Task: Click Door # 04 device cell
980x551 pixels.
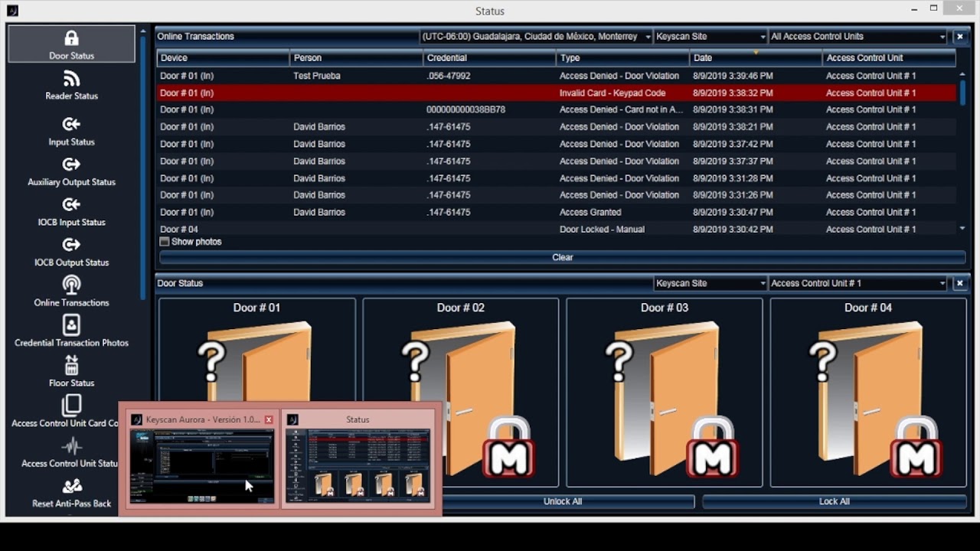Action: [x=179, y=230]
